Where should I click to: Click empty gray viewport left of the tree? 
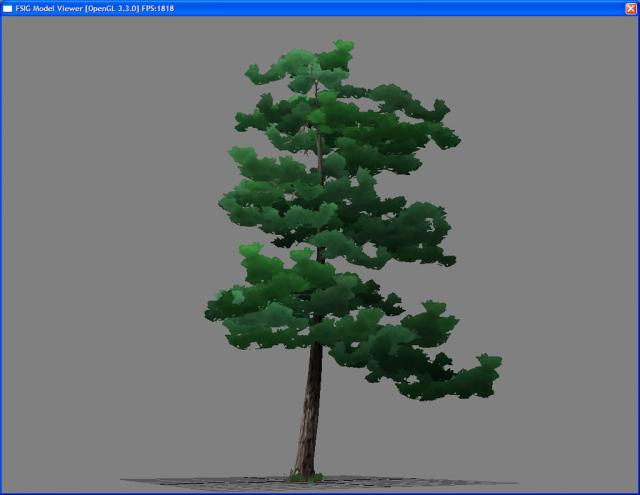click(100, 250)
